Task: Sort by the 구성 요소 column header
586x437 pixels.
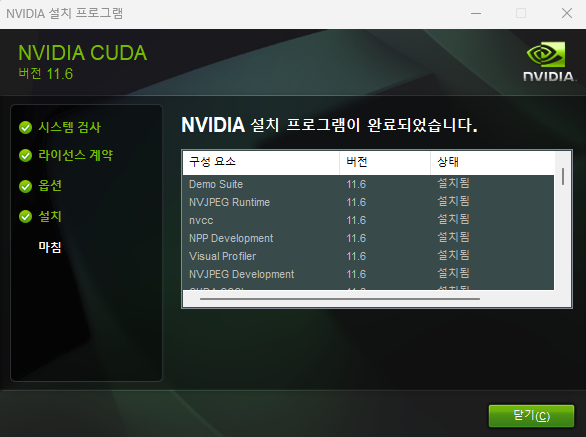Action: coord(261,162)
